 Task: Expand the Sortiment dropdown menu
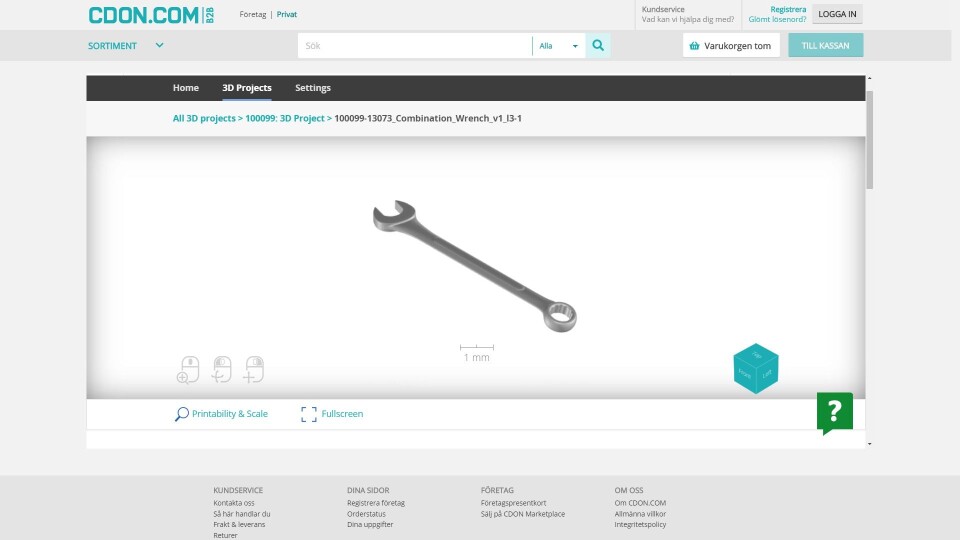[x=125, y=46]
